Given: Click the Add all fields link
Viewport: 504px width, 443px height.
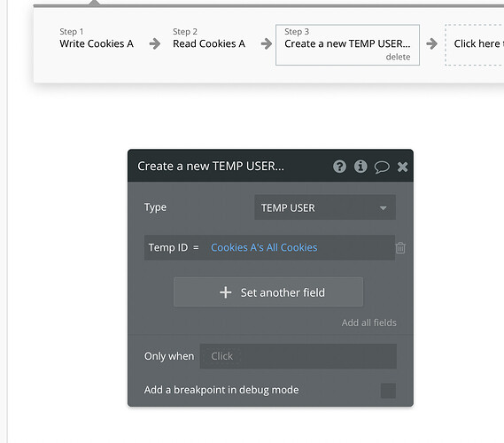Looking at the screenshot, I should tap(369, 323).
